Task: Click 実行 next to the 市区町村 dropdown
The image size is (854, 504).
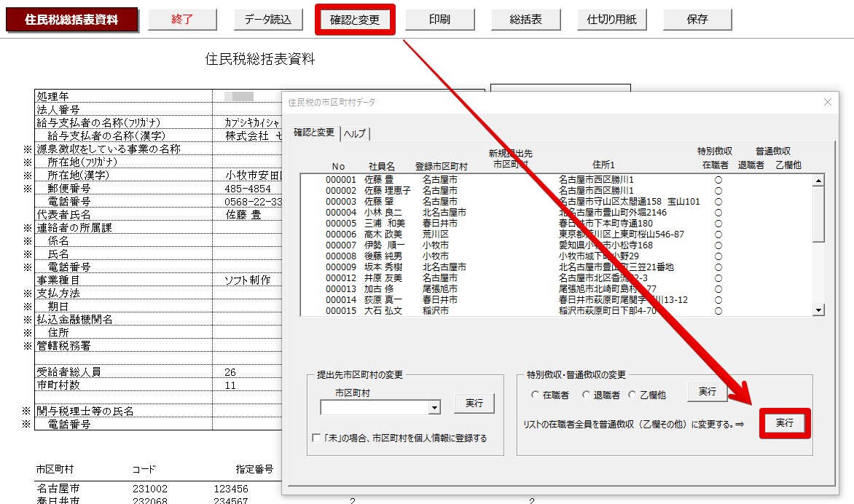Action: [474, 403]
